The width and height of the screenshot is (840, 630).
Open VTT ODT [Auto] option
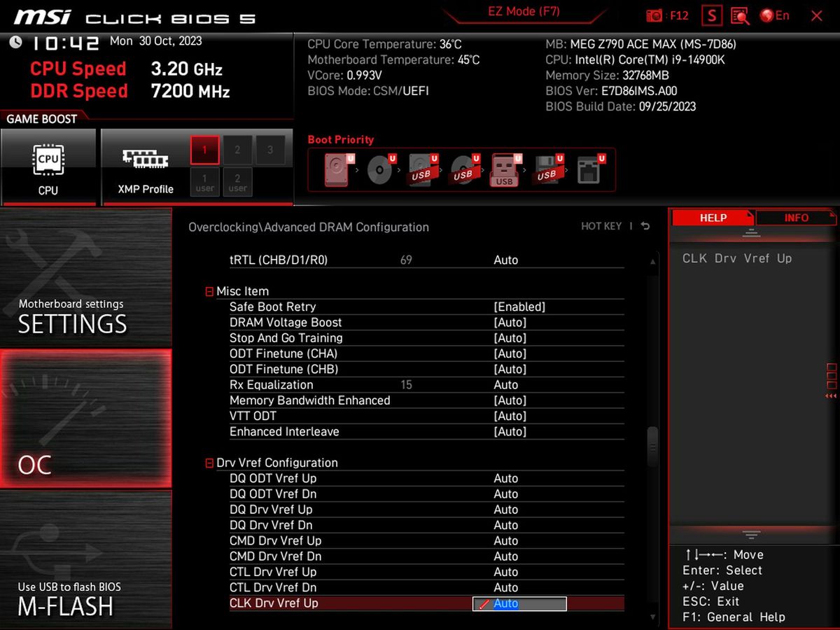coord(426,416)
